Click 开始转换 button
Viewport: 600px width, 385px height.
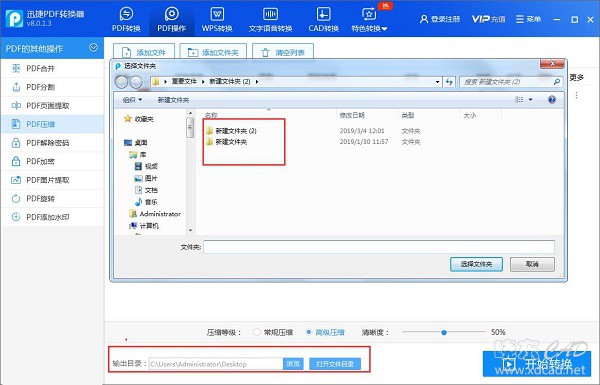[x=537, y=364]
